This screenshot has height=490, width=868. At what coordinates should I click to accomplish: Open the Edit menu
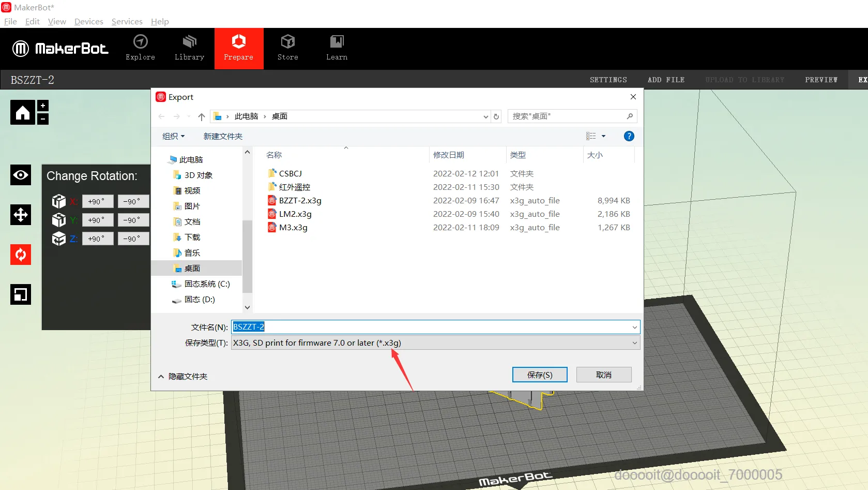(x=33, y=21)
